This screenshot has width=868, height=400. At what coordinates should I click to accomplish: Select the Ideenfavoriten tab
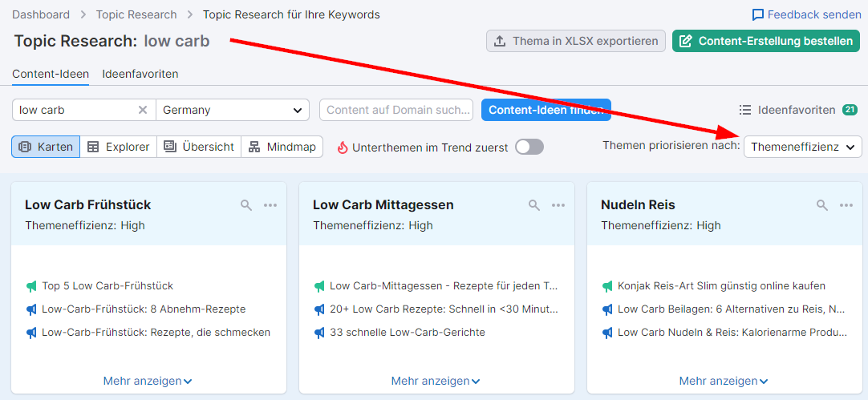[140, 74]
